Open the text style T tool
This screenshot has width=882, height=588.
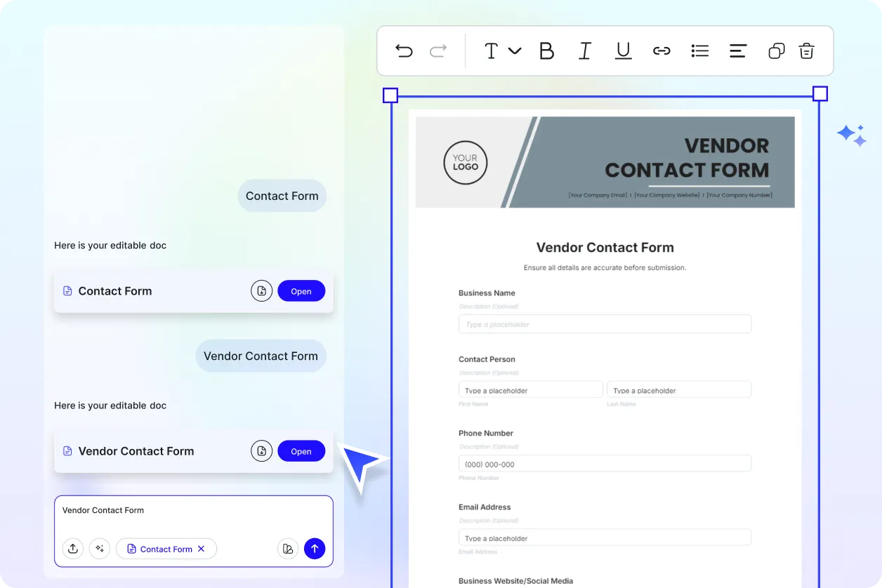492,51
